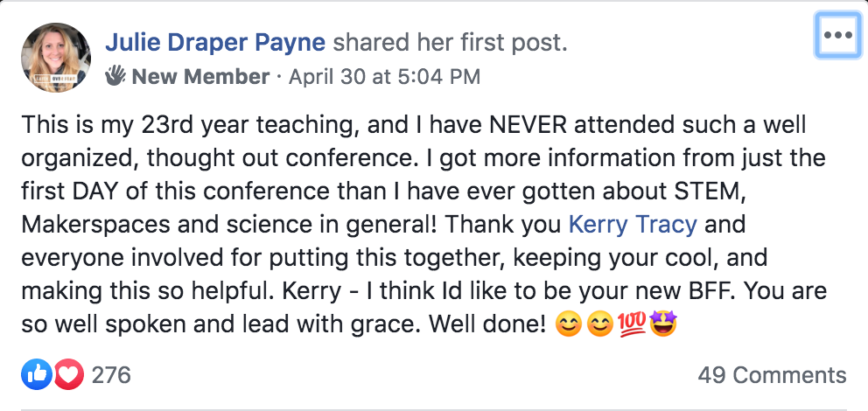Follow the Kerry Tracy mention link
Viewport: 868px width, 411px height.
pos(633,225)
